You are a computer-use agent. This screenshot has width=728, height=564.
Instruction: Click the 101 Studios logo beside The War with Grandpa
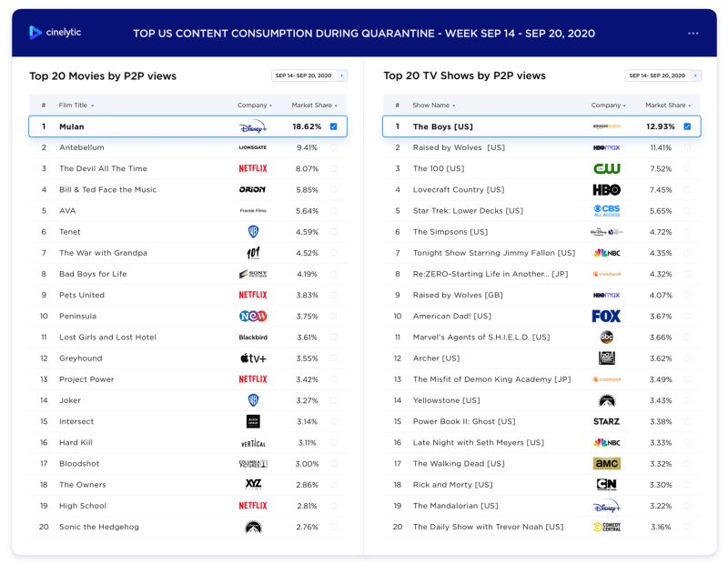point(253,253)
